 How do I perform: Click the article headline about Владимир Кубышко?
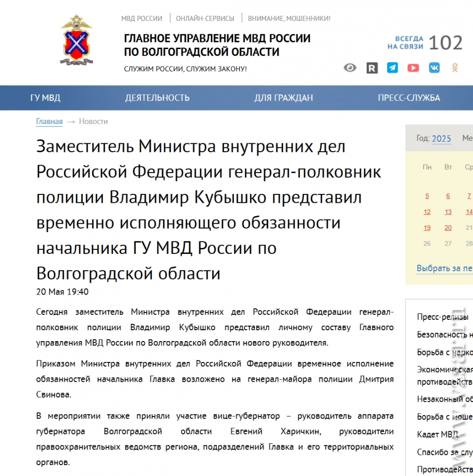click(x=209, y=210)
